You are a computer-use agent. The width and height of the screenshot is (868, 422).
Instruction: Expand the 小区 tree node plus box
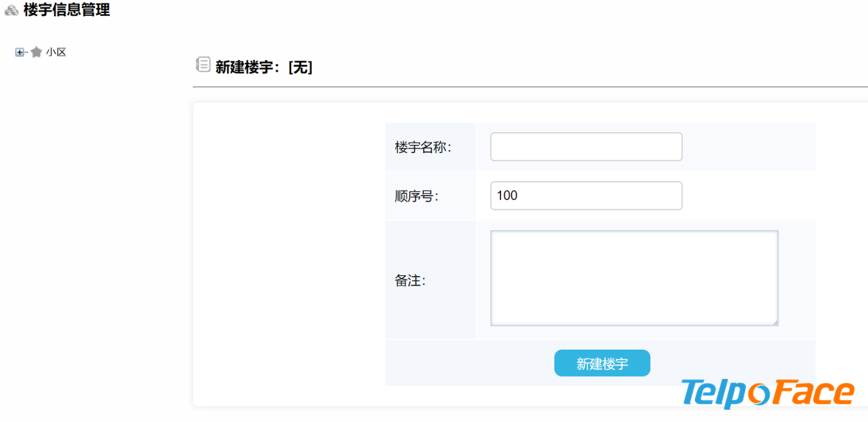(x=19, y=52)
